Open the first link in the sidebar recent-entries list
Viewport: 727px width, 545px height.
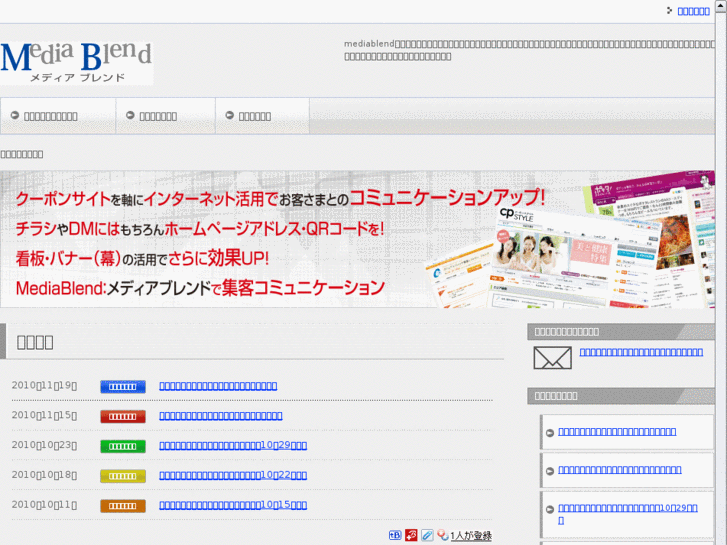tap(617, 432)
